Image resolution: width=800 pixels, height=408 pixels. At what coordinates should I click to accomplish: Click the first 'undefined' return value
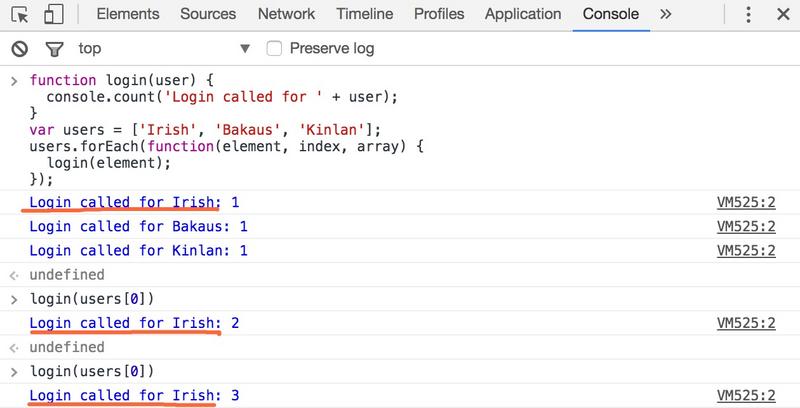click(x=67, y=275)
